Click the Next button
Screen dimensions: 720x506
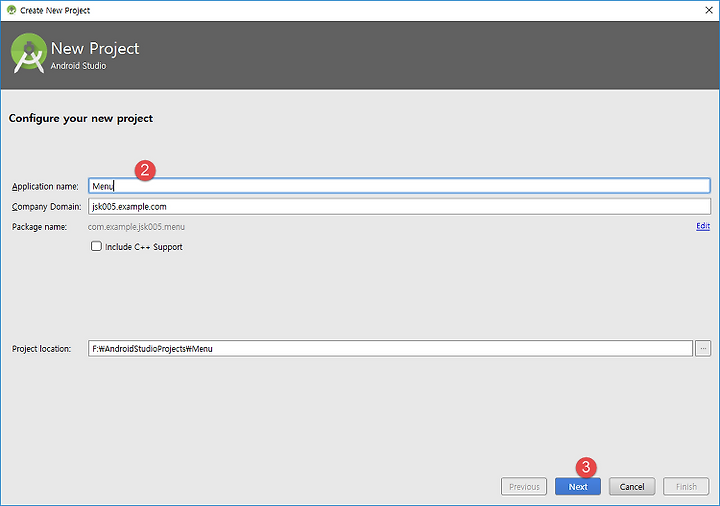point(578,487)
